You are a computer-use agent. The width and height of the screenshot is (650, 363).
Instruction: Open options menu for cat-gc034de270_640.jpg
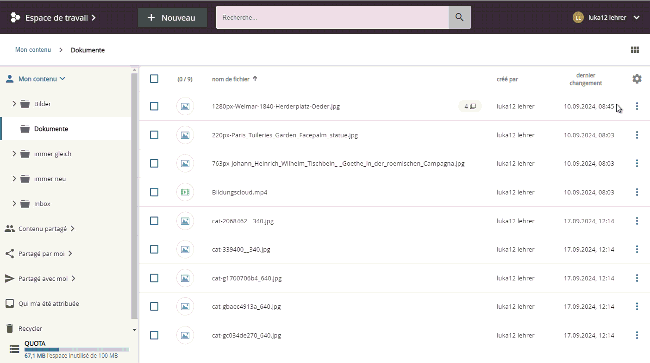637,335
